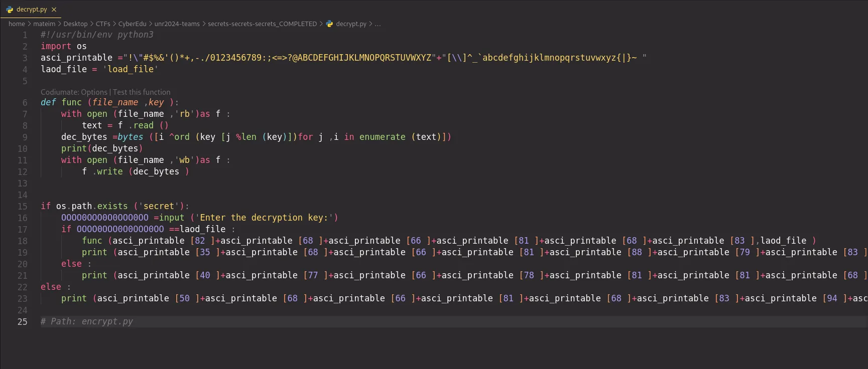Select the decrypt.py tab label
This screenshot has height=369, width=868.
click(31, 10)
